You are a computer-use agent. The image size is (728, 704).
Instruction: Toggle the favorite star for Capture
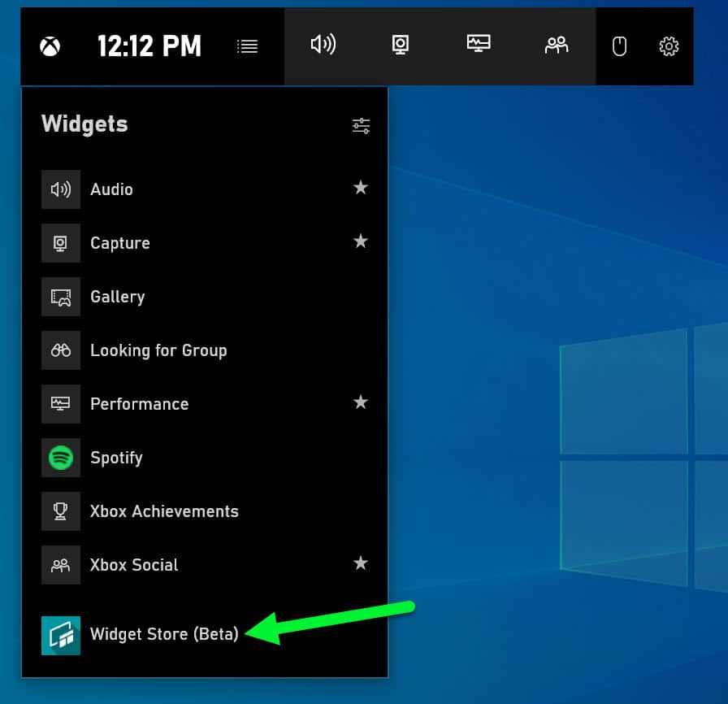click(361, 241)
